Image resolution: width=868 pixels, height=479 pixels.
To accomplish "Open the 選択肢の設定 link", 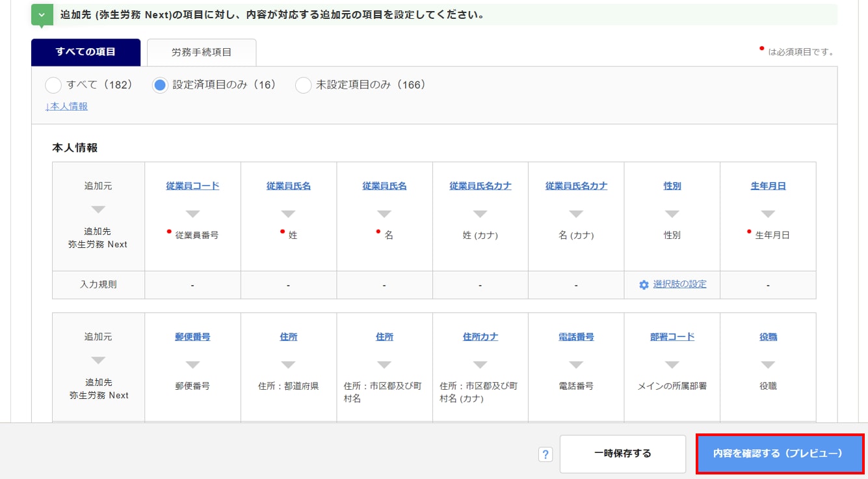I will click(679, 284).
